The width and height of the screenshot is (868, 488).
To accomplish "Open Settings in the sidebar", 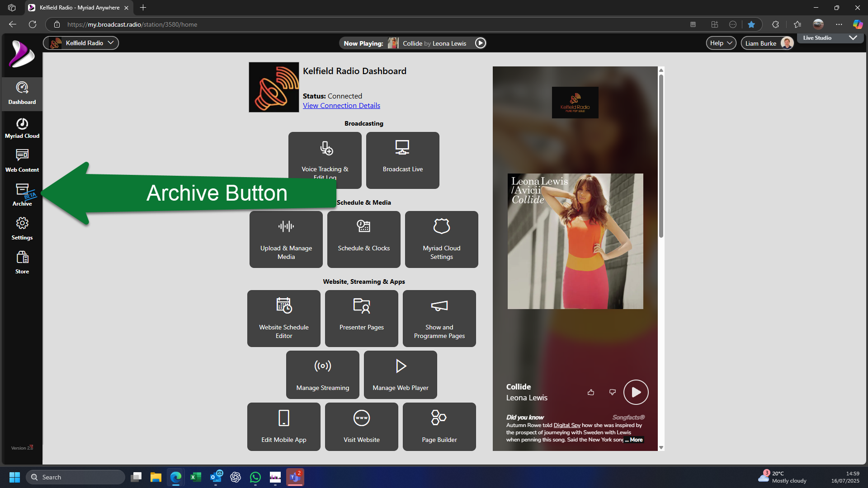I will click(x=22, y=229).
